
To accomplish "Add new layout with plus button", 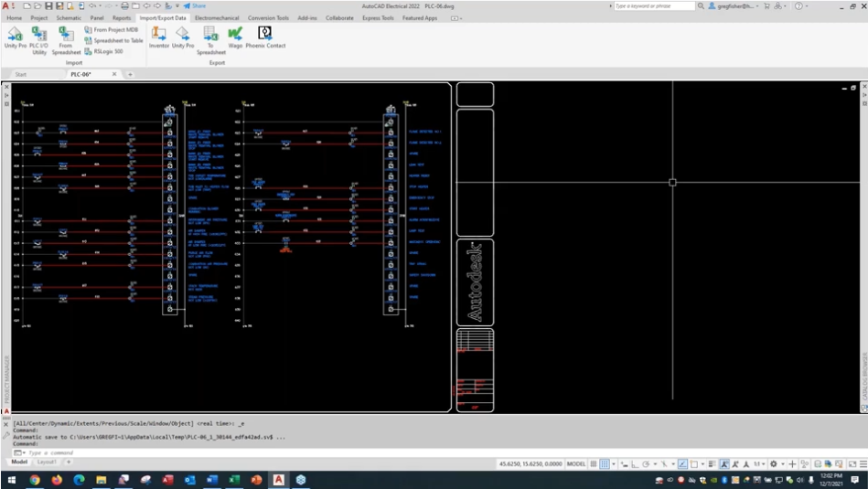I will [x=69, y=462].
